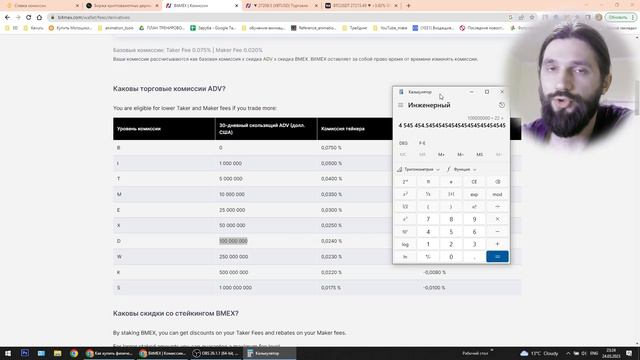
Task: Reload the page in the browser
Action: pos(29,18)
